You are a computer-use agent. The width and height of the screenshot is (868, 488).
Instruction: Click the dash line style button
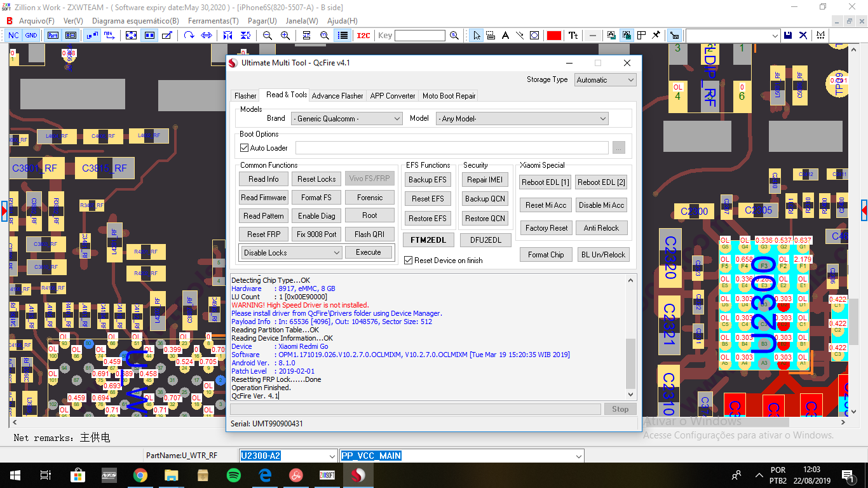592,36
